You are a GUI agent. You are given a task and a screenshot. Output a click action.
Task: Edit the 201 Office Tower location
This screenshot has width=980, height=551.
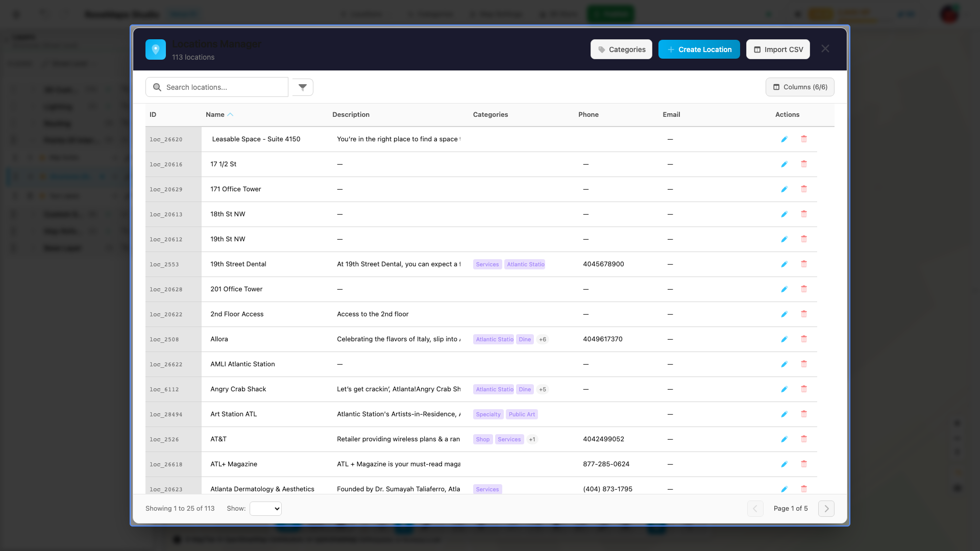784,289
